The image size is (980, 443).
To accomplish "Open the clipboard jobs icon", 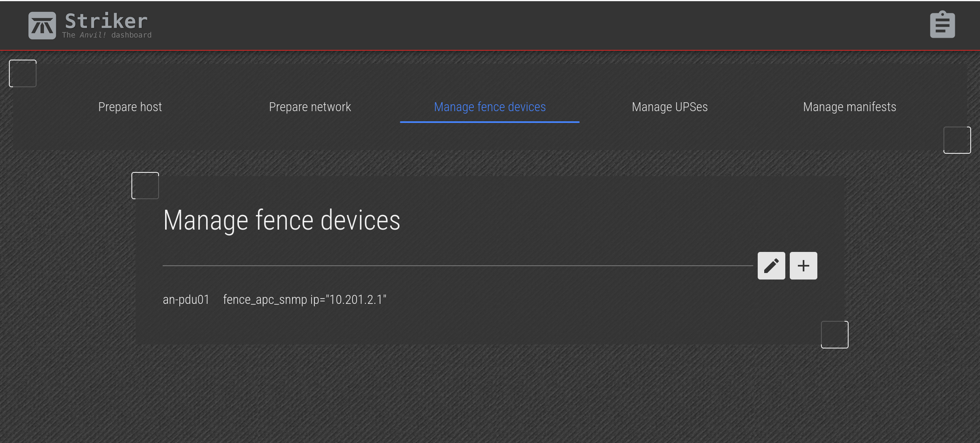I will click(x=942, y=25).
